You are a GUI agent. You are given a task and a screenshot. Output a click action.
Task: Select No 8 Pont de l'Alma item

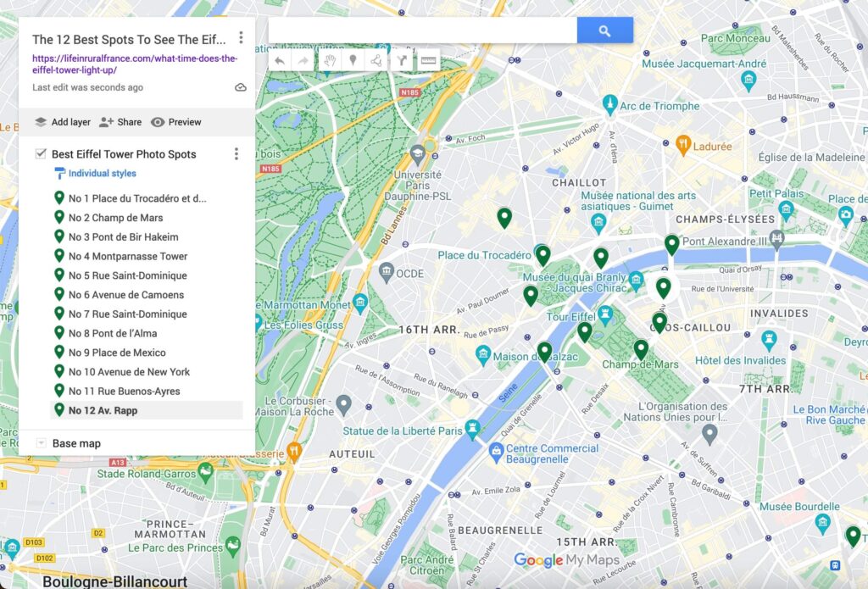146,333
